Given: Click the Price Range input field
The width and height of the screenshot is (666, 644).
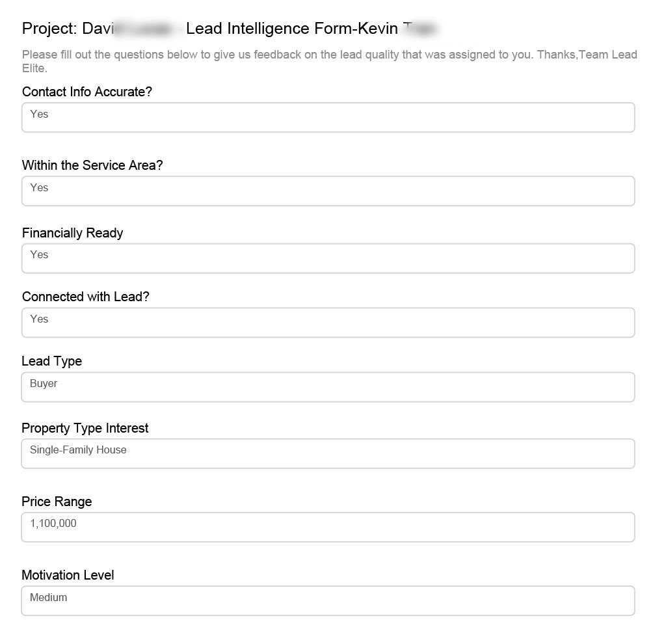Looking at the screenshot, I should coord(328,527).
